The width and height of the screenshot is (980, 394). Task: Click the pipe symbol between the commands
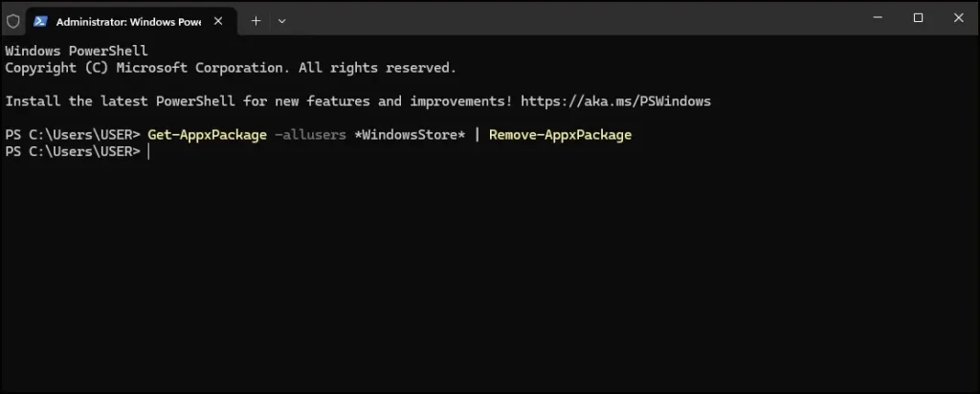point(478,135)
